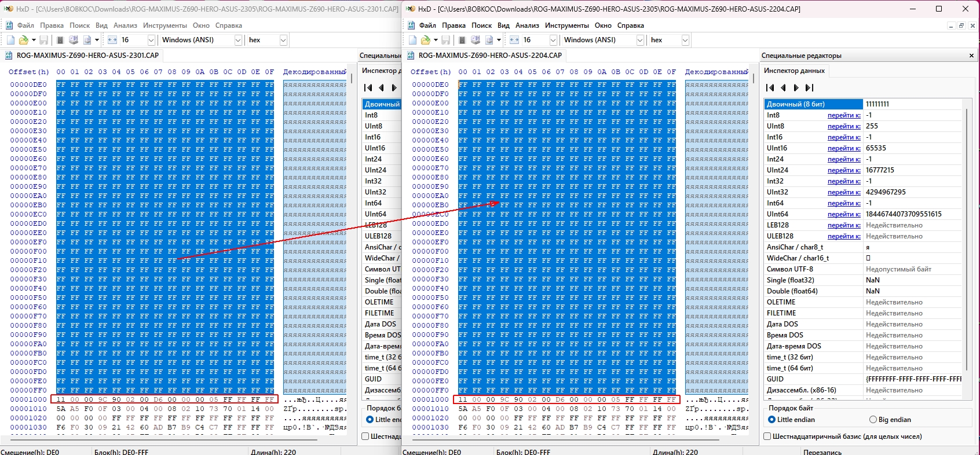The width and height of the screenshot is (980, 455).
Task: Expand Windows (ANSI) encoding dropdown in left window
Action: click(238, 40)
